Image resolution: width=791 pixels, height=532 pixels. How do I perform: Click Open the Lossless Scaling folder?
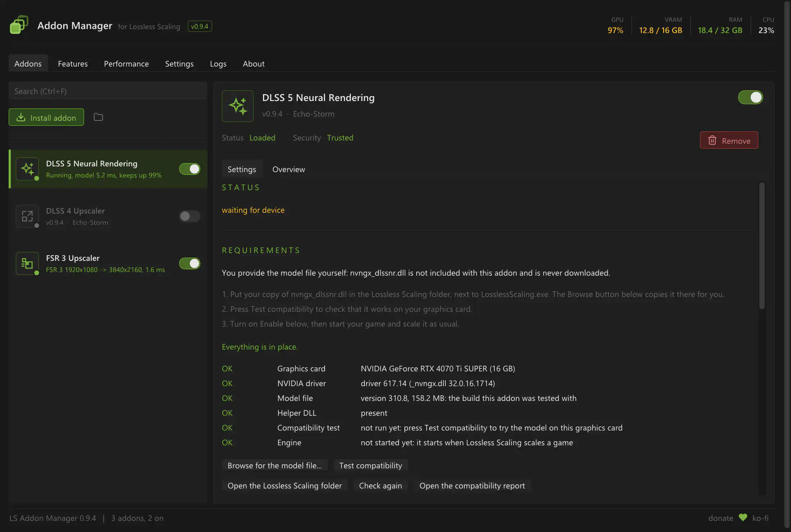pos(285,486)
